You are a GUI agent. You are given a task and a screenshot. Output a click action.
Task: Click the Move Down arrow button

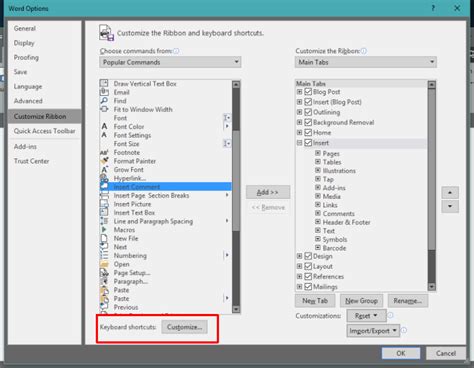450,206
